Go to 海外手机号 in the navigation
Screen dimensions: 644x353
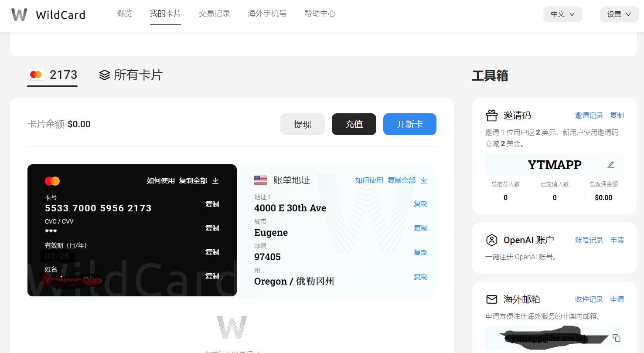tap(267, 14)
